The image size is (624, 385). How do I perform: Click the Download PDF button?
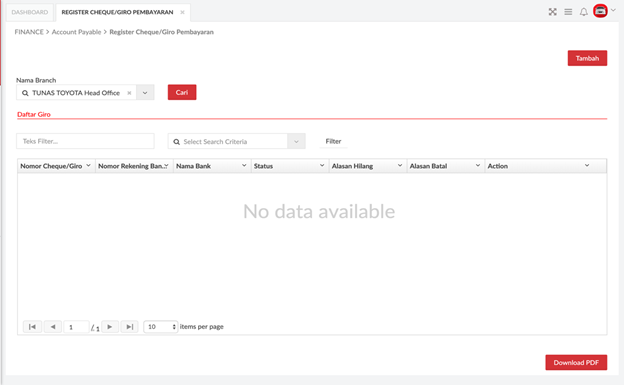coord(576,362)
